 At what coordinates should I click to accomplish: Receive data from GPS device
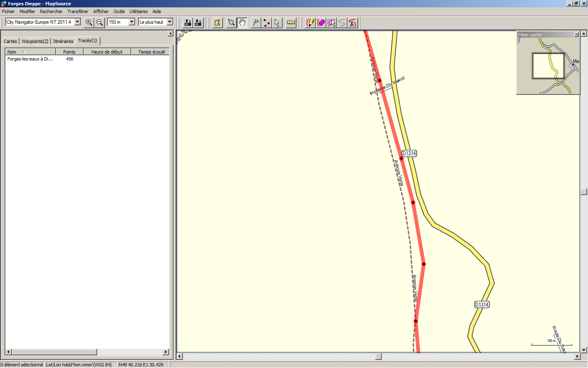[x=198, y=22]
